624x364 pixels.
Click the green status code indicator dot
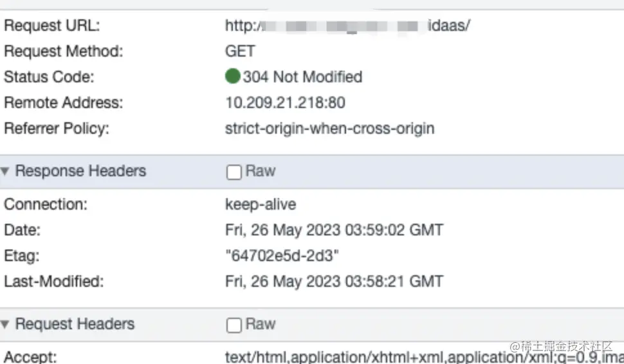click(232, 77)
